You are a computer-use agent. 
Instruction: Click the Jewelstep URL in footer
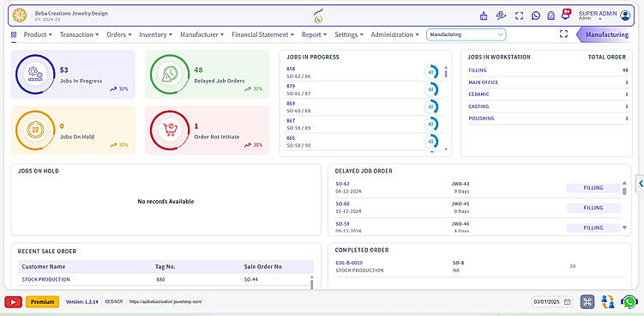[166, 301]
